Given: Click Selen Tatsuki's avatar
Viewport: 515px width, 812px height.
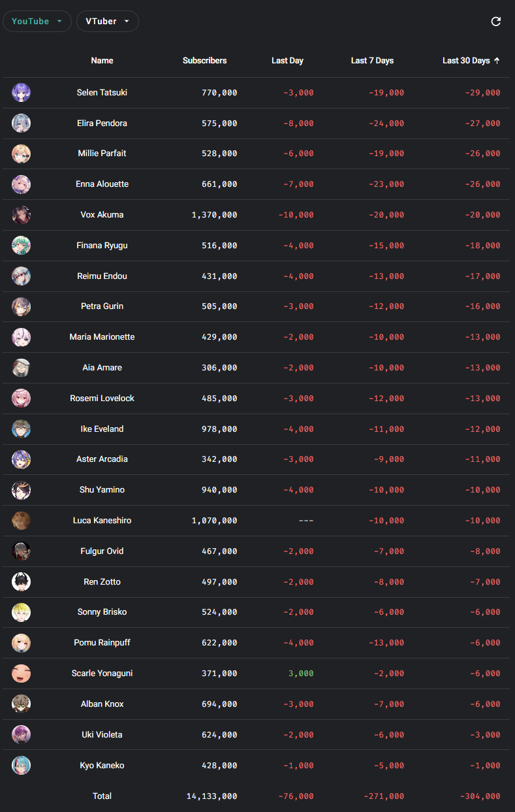Looking at the screenshot, I should click(22, 93).
